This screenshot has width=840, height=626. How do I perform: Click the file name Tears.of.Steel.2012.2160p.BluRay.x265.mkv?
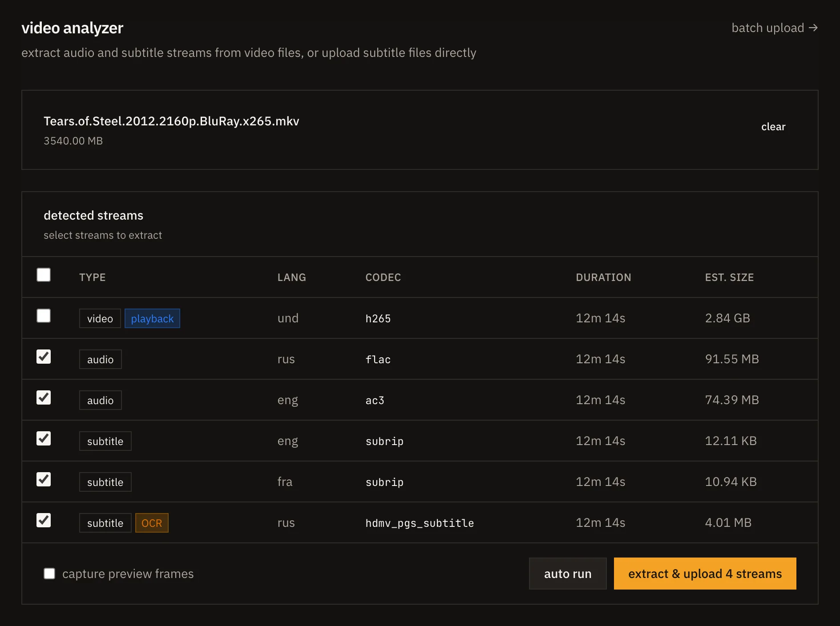(x=171, y=121)
